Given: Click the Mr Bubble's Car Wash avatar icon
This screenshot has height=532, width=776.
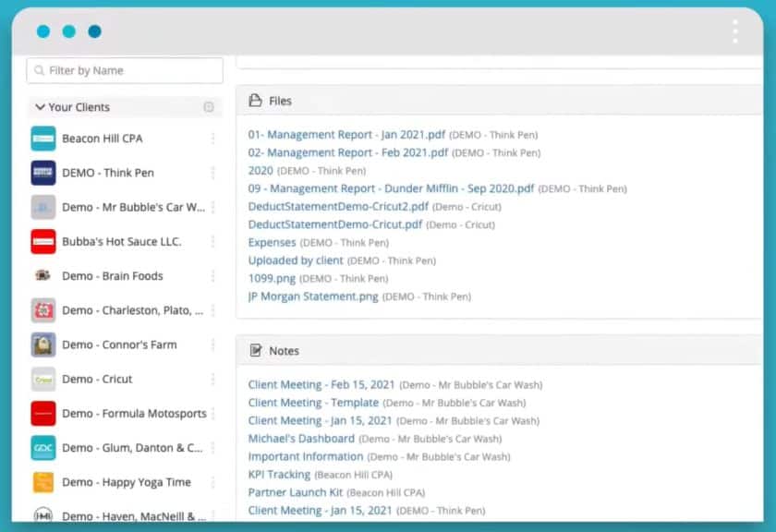Looking at the screenshot, I should (x=43, y=207).
